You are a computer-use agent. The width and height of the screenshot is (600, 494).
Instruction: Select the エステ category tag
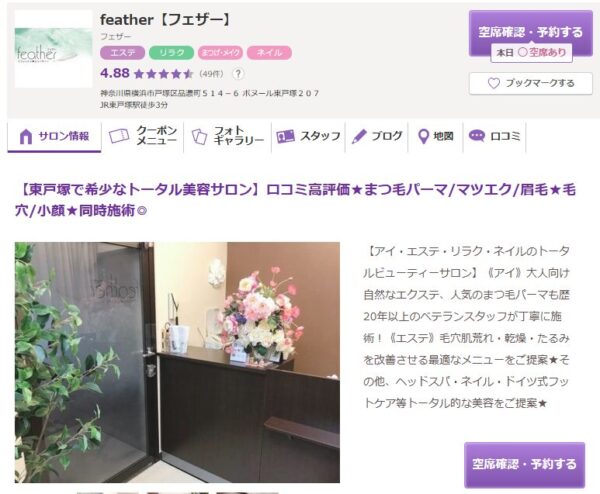pyautogui.click(x=122, y=53)
